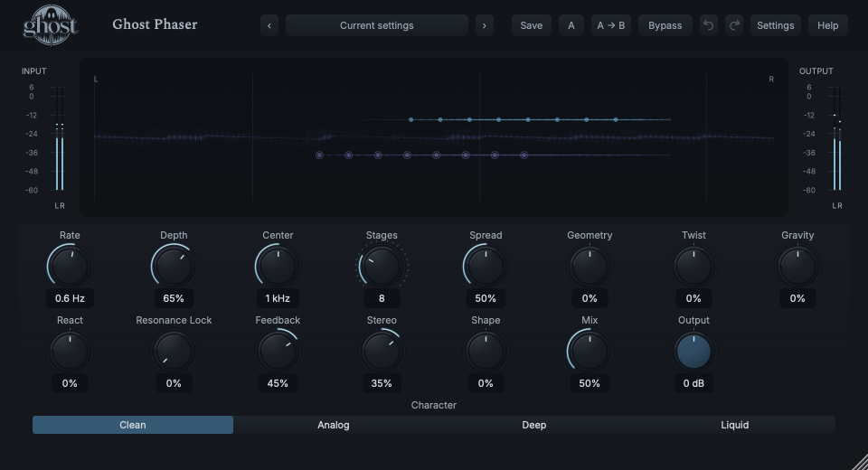Click the 45% Feedback value field
This screenshot has width=868, height=470.
tap(278, 383)
